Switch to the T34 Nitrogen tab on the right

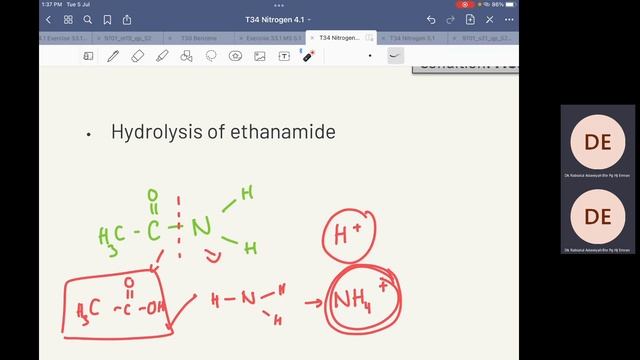[x=412, y=38]
